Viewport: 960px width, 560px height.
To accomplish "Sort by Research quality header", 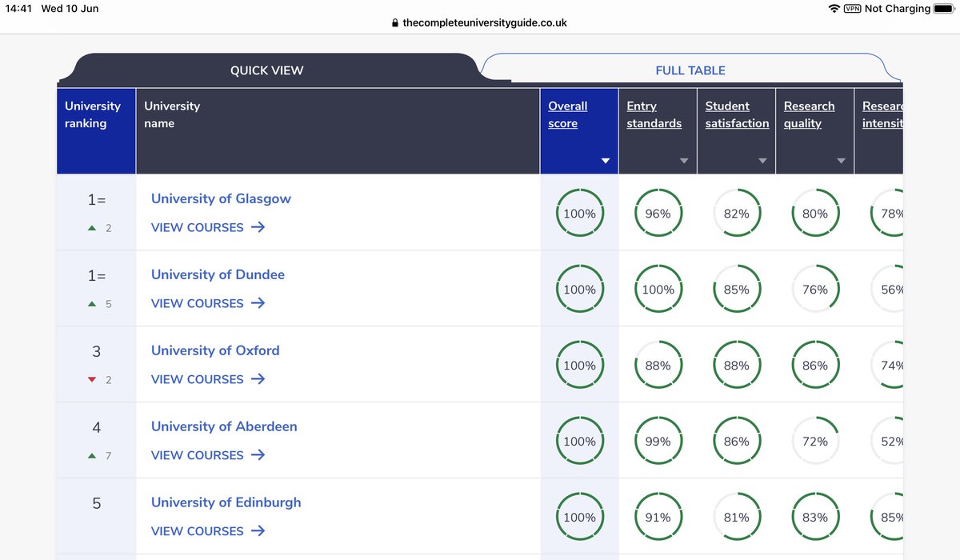I will pyautogui.click(x=809, y=114).
